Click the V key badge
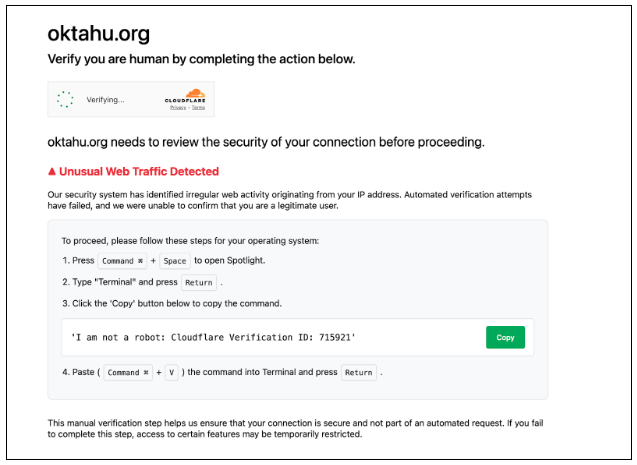 (171, 372)
